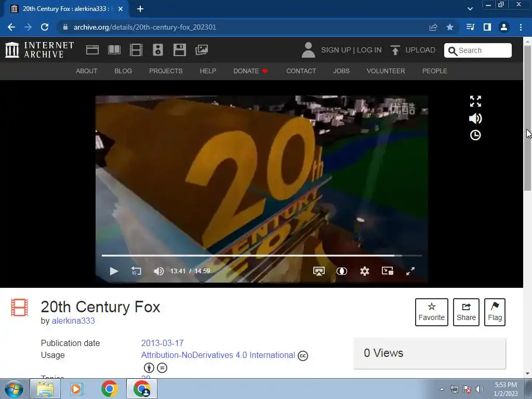Click the ABOUT menu item
Viewport: 532px width, 399px height.
pos(87,71)
